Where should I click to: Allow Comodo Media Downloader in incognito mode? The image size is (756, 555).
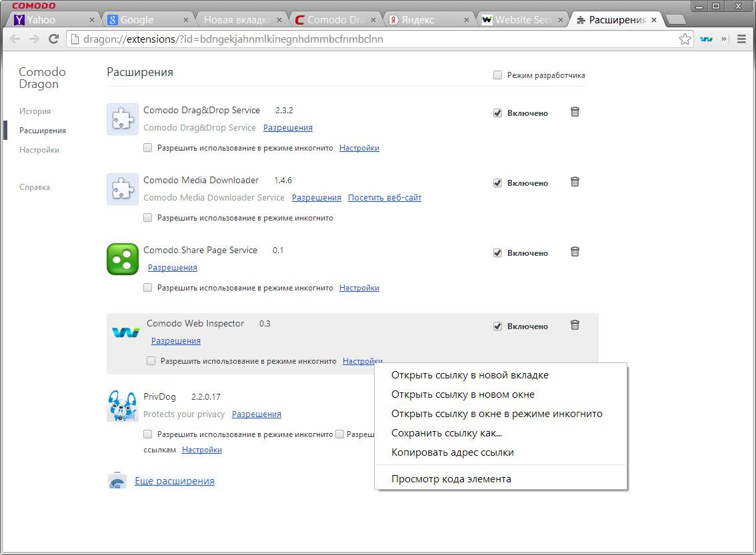147,217
